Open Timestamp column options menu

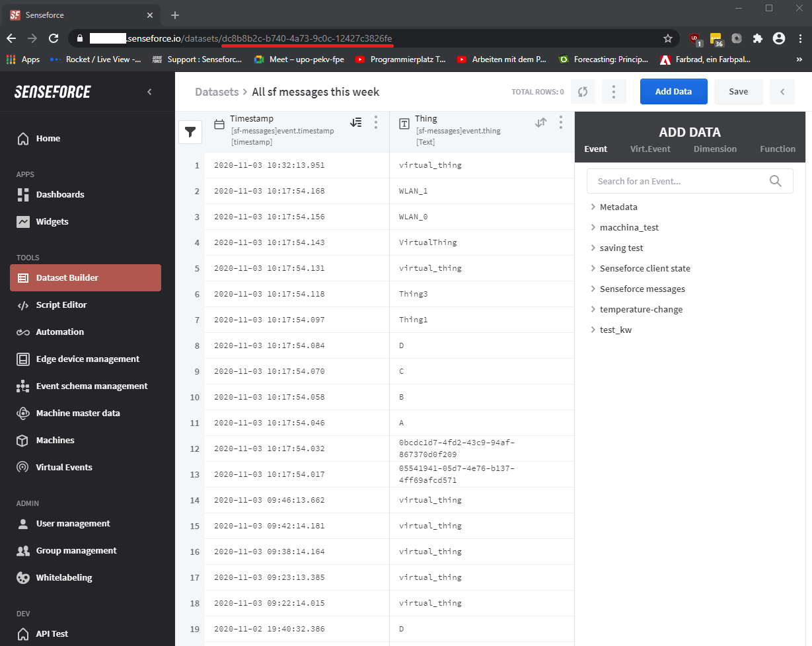click(376, 122)
